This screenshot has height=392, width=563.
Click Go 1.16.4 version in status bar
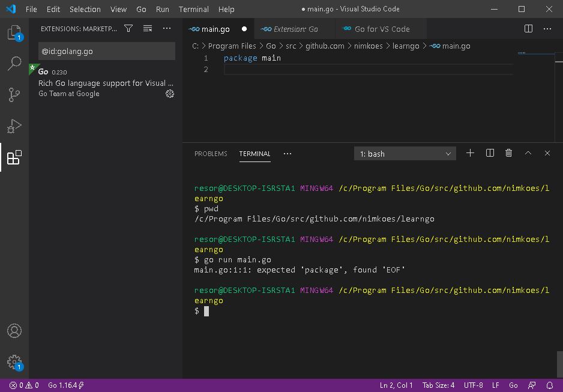(x=65, y=385)
